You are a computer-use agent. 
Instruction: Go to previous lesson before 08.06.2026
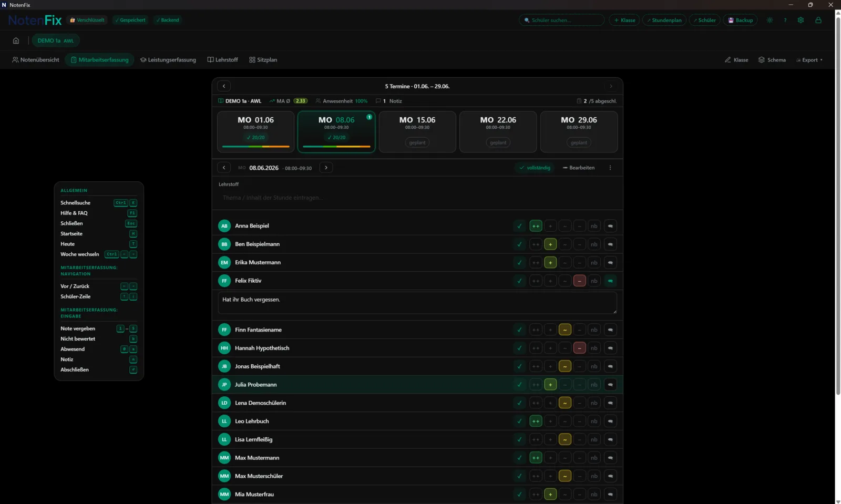pos(224,168)
